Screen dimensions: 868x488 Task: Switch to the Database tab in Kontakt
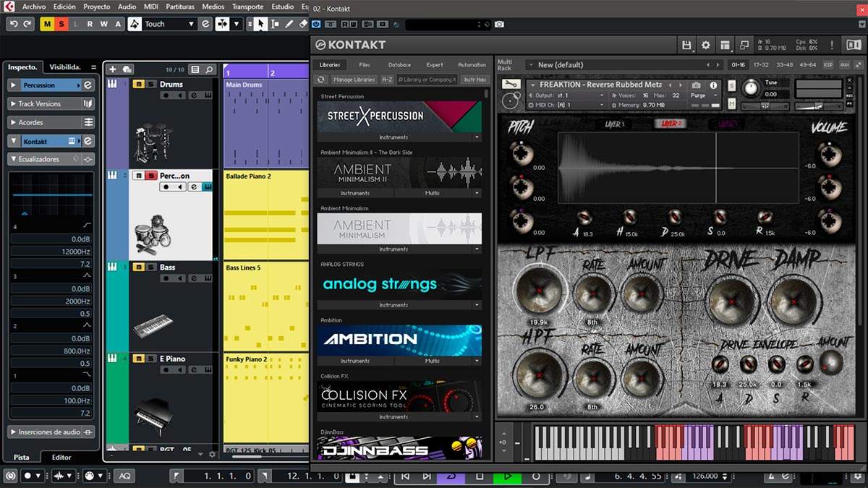click(x=399, y=65)
